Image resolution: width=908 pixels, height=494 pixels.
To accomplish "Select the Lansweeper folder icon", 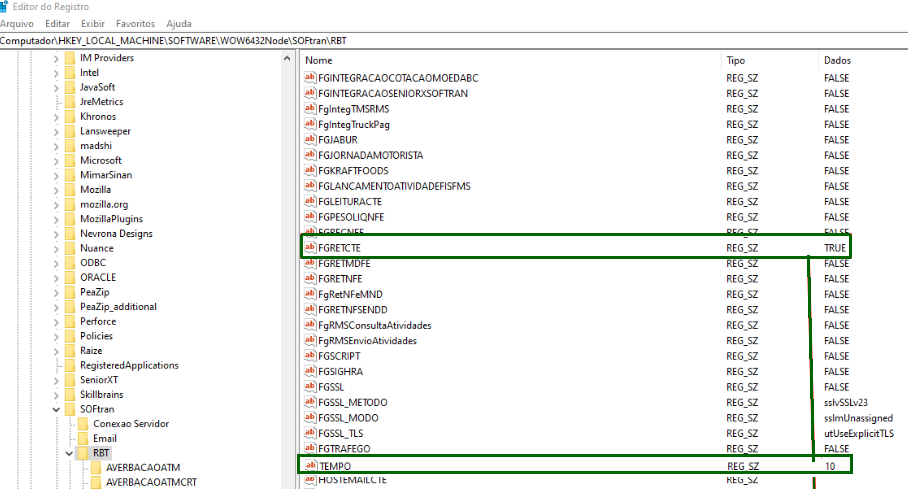I will pos(70,131).
